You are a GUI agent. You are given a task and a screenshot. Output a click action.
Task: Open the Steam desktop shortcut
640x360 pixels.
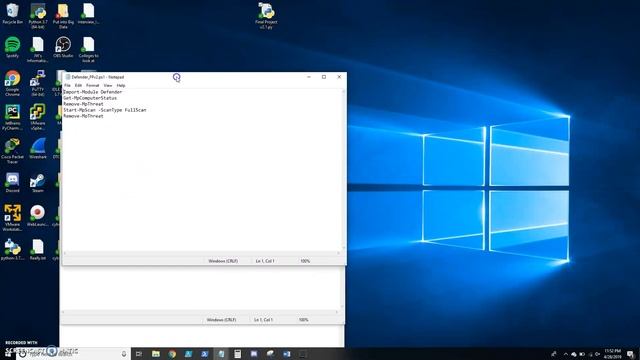(x=38, y=182)
